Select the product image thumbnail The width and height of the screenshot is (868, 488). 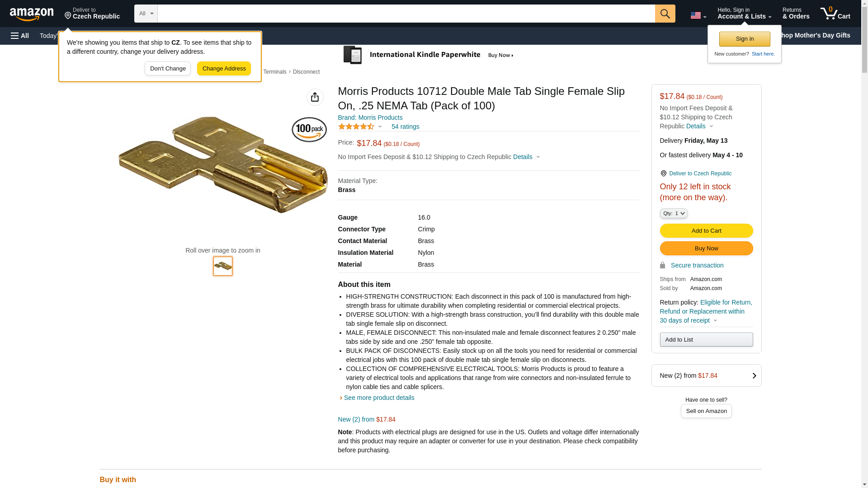click(x=223, y=266)
